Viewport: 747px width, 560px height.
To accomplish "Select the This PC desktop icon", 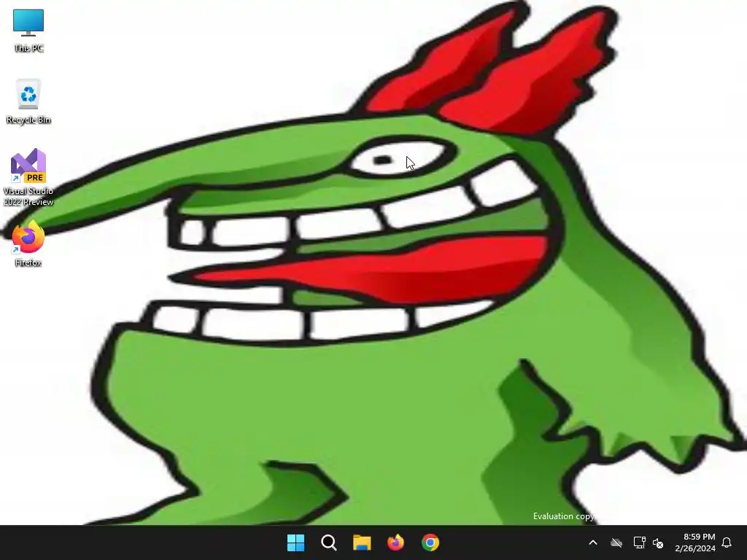I will tap(28, 29).
